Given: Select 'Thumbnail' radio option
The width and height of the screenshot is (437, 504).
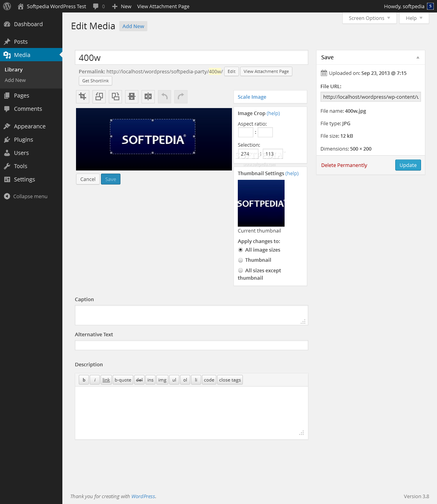Looking at the screenshot, I should click(241, 260).
